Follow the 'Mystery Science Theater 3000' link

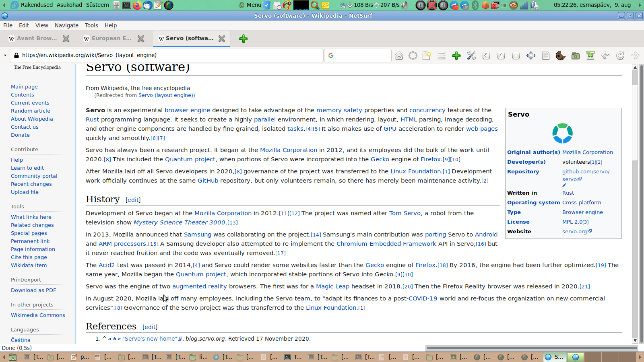tap(180, 222)
